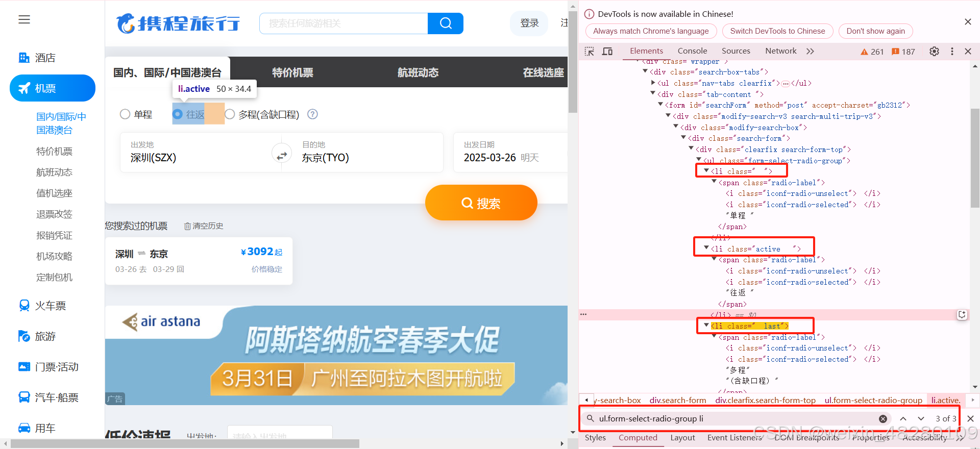The image size is (980, 449).
Task: Open DevTools settings gear
Action: click(x=934, y=51)
